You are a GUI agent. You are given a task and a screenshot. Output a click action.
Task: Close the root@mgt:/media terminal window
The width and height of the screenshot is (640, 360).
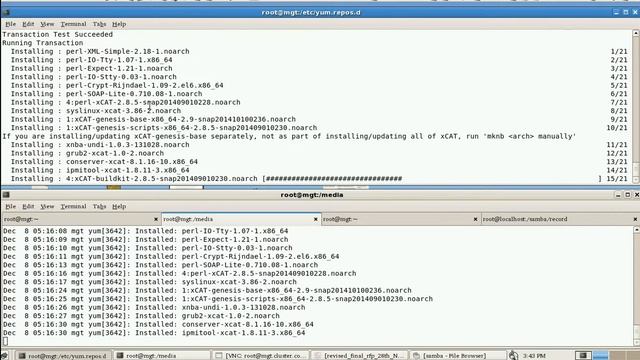pyautogui.click(x=636, y=195)
